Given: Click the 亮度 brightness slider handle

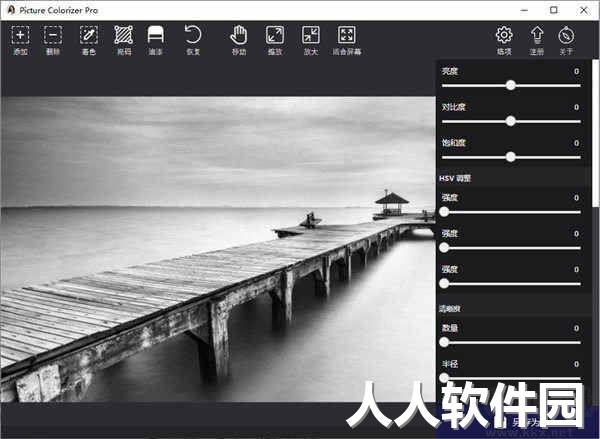Looking at the screenshot, I should click(x=510, y=85).
